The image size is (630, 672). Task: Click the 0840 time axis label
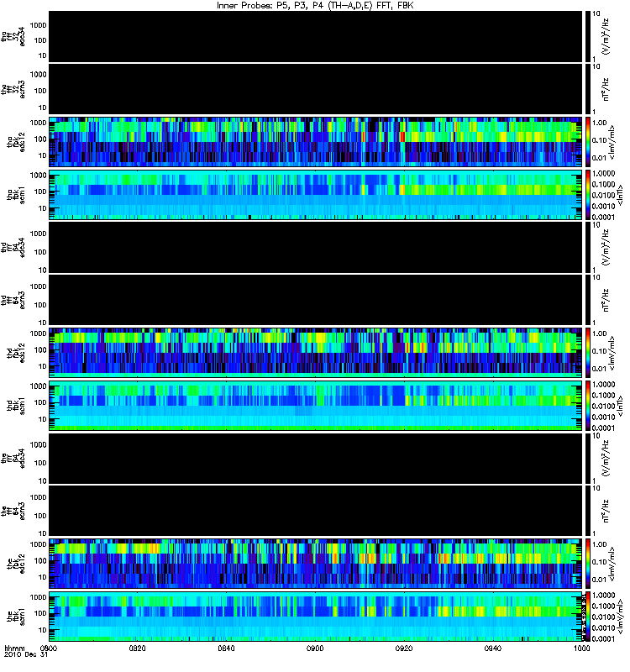(226, 648)
